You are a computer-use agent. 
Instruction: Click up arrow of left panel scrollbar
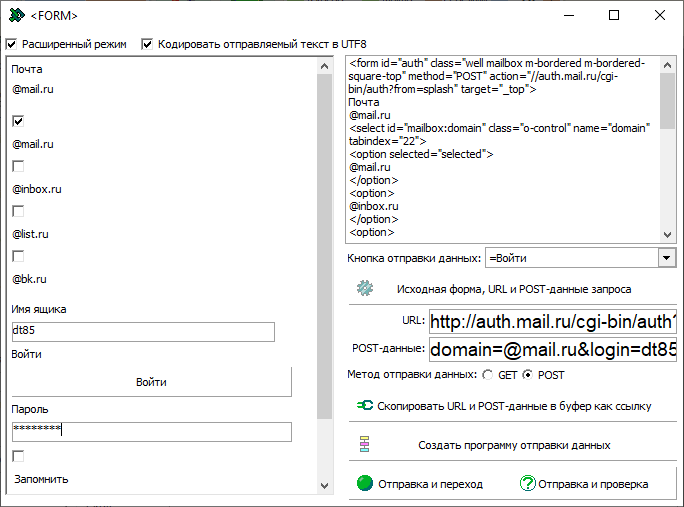324,66
